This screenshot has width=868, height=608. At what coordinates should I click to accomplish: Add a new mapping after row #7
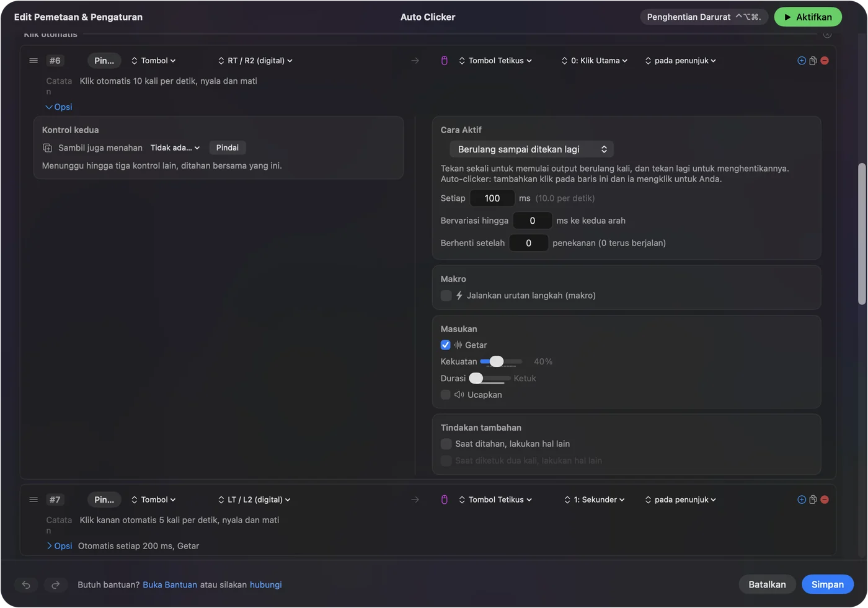pyautogui.click(x=802, y=500)
